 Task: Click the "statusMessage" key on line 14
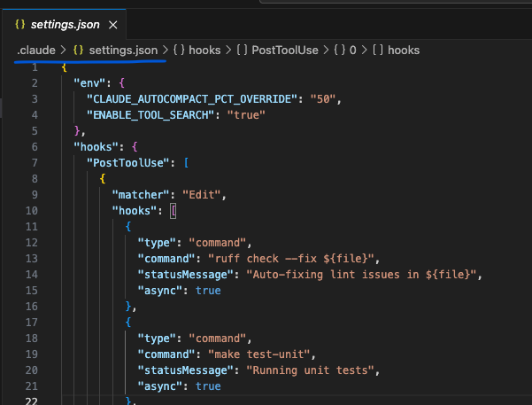[186, 275]
